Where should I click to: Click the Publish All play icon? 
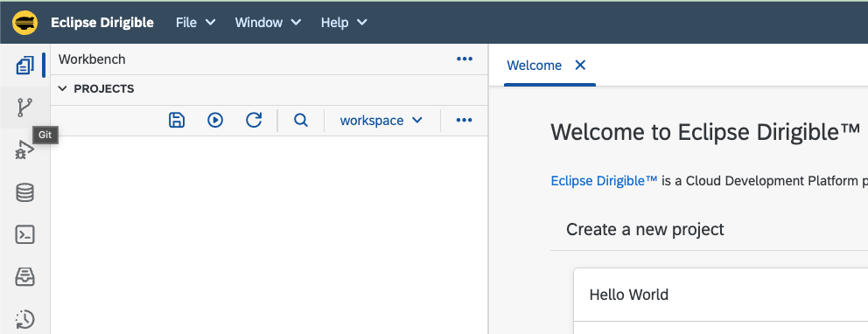click(215, 120)
